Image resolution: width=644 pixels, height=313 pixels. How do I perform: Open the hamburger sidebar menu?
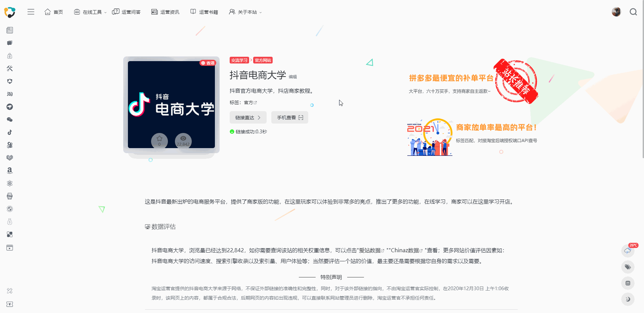pos(31,12)
